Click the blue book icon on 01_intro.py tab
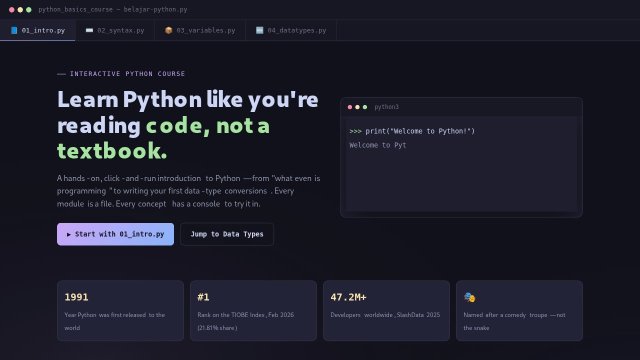Image resolution: width=640 pixels, height=360 pixels. pos(14,30)
